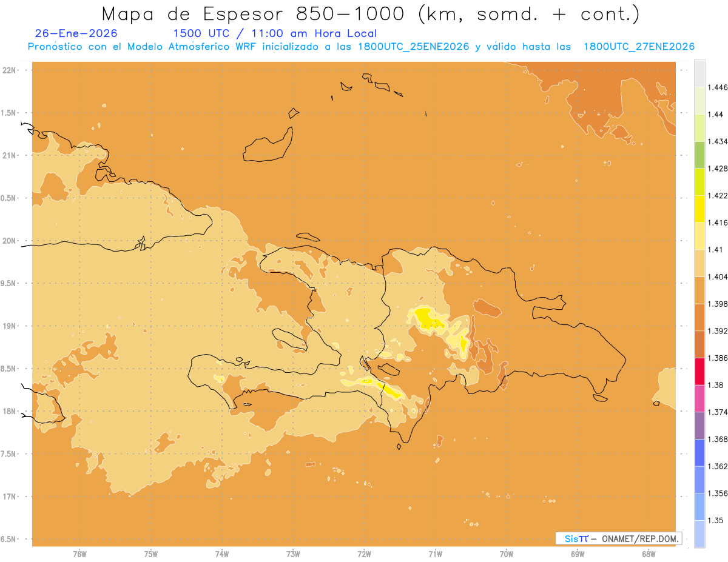728x562 pixels.
Task: Click the legend value '1.38'
Action: point(715,385)
